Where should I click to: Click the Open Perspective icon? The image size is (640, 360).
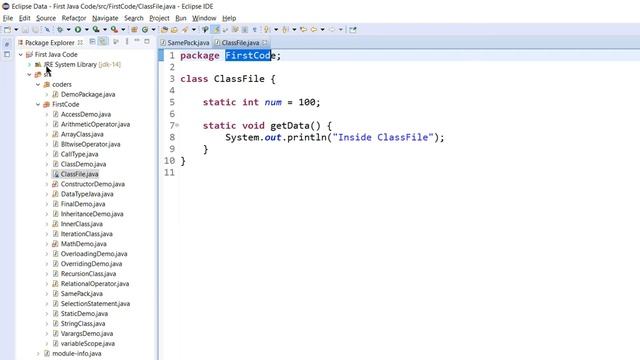(x=353, y=29)
